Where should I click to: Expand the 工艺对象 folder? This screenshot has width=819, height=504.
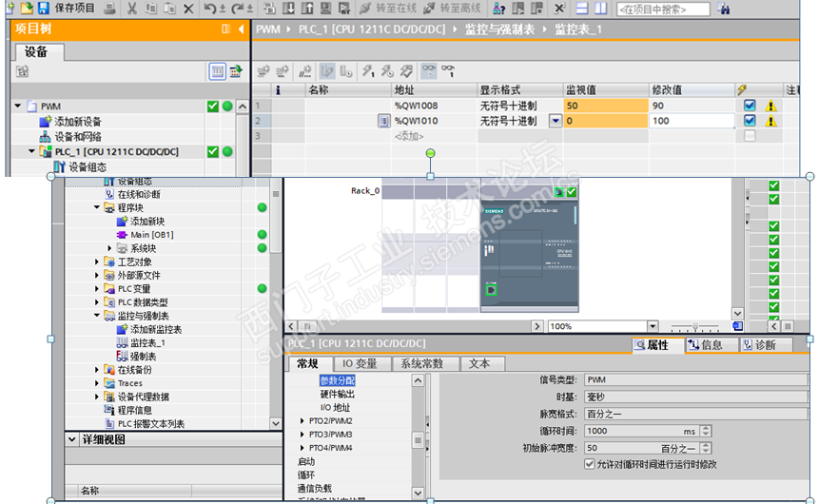(97, 262)
